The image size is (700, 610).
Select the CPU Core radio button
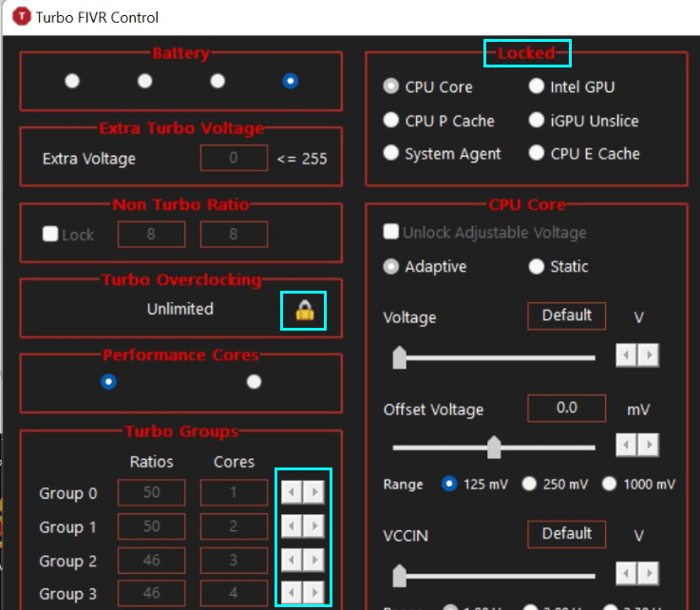[x=390, y=86]
